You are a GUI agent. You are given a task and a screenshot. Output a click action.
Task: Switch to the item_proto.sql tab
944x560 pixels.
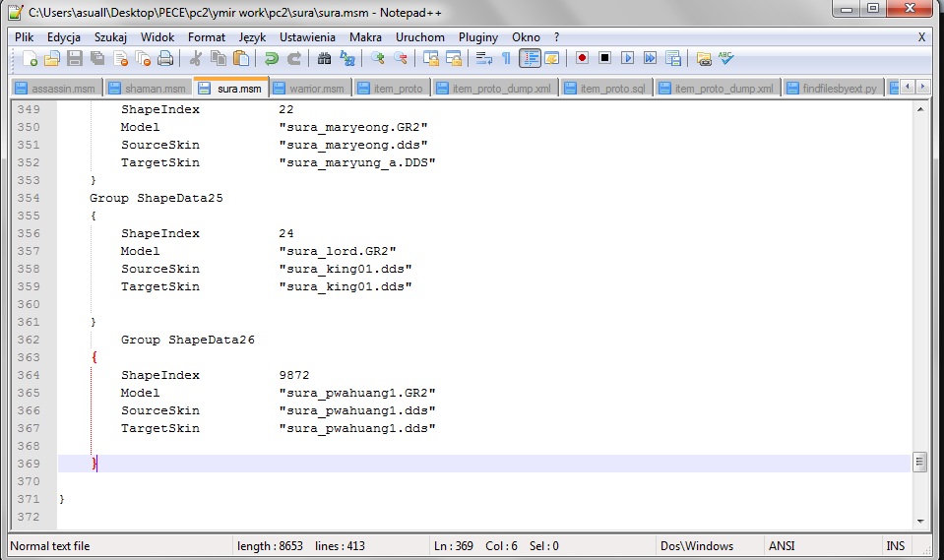(606, 89)
